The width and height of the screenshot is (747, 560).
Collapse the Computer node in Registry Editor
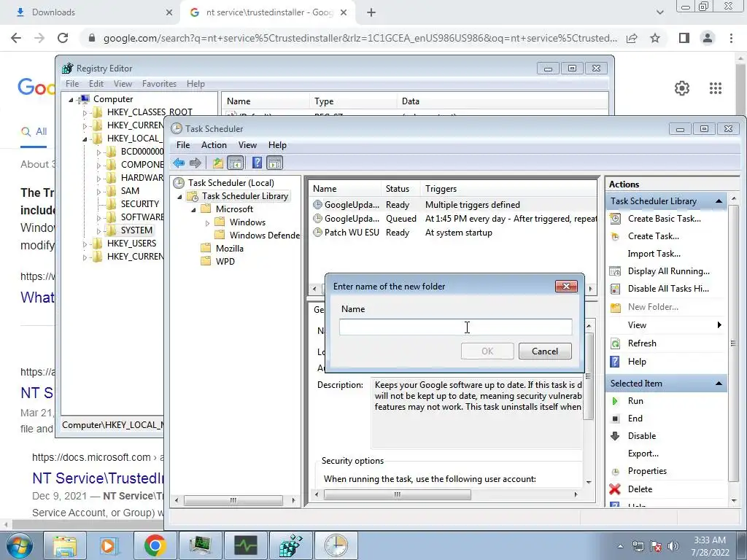click(x=71, y=99)
